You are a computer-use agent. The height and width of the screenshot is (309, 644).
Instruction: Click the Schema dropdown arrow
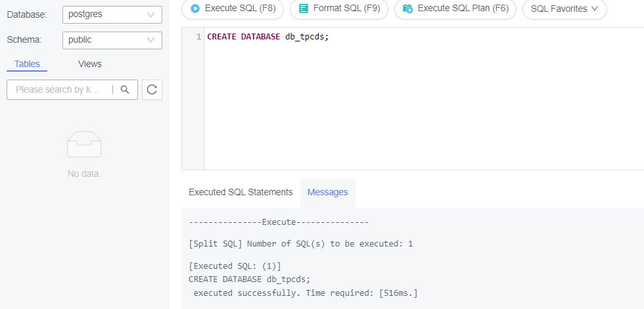point(150,40)
